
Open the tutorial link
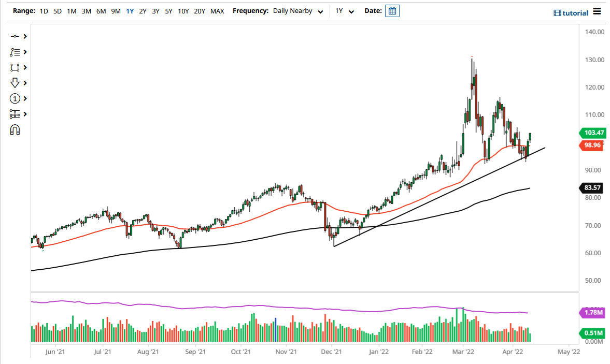pyautogui.click(x=575, y=13)
